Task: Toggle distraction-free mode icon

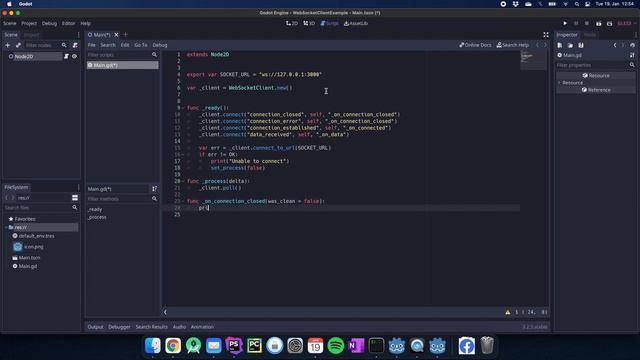Action: (x=546, y=35)
